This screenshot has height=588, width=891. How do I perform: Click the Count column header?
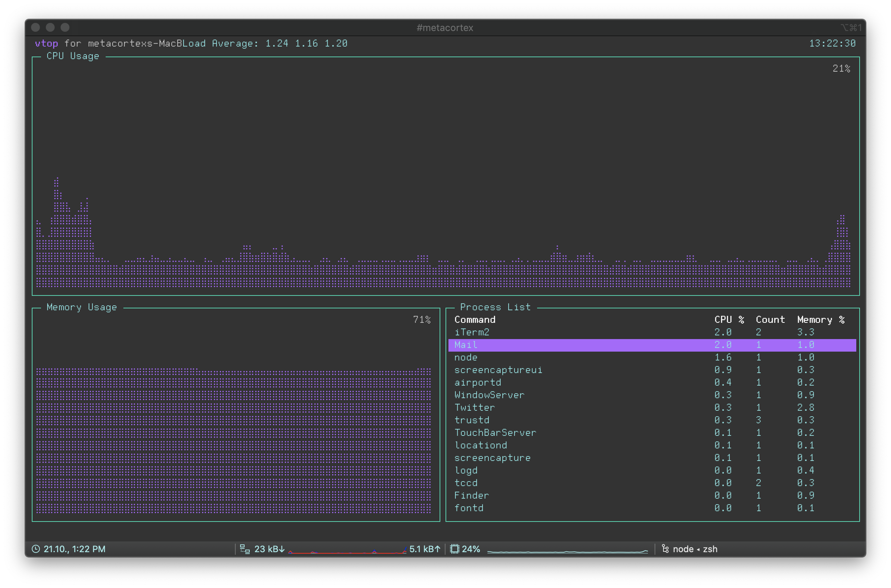pos(770,319)
